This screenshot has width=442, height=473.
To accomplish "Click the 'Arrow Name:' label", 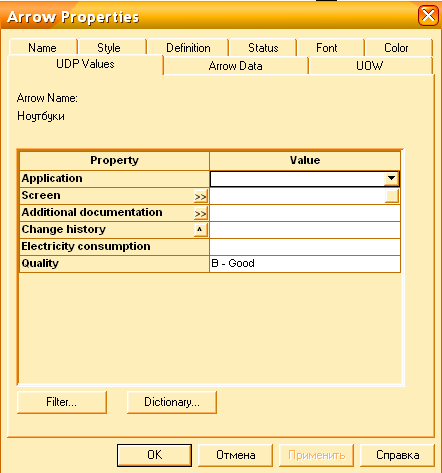I will pyautogui.click(x=47, y=98).
